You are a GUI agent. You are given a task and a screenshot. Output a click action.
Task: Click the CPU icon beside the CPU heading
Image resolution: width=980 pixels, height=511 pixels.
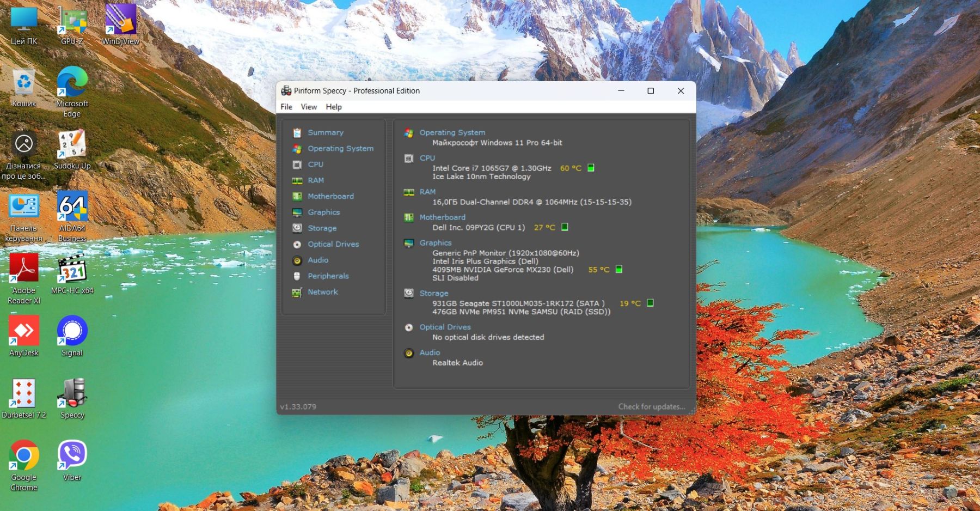[x=409, y=158]
